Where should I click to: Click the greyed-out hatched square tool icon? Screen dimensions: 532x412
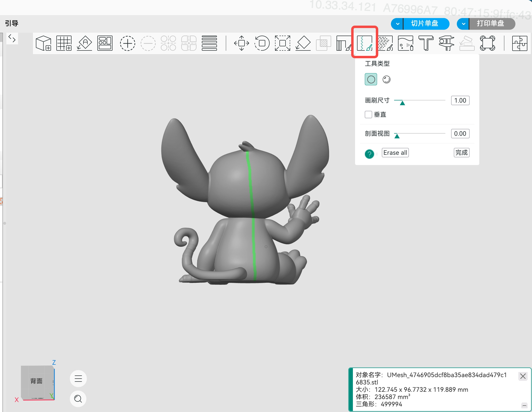coord(324,43)
